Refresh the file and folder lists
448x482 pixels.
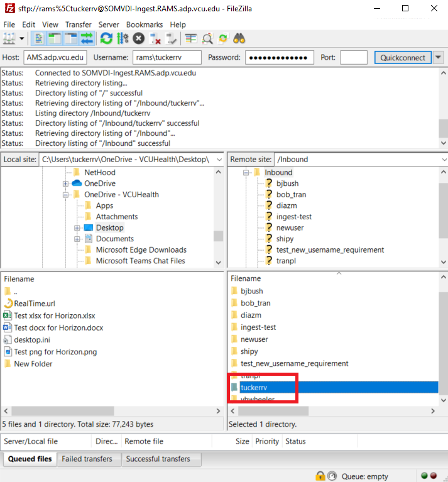click(x=106, y=39)
